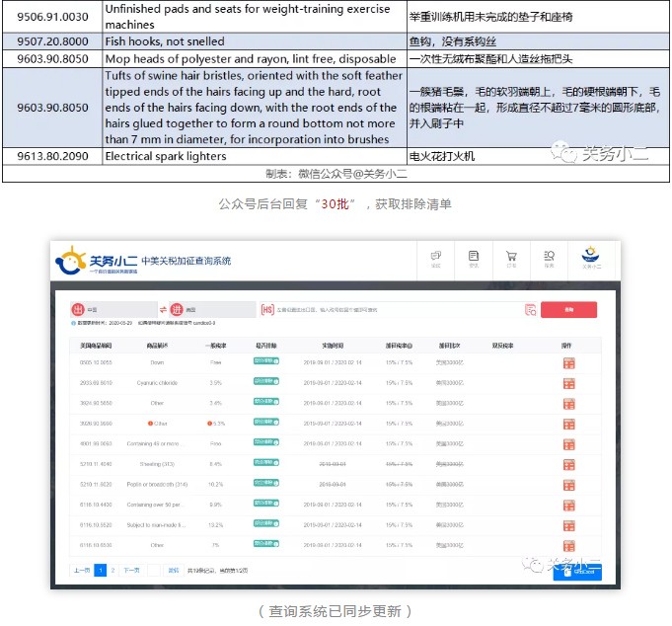672x626 pixels.
Task: Go to previous page 上一页
Action: click(82, 571)
